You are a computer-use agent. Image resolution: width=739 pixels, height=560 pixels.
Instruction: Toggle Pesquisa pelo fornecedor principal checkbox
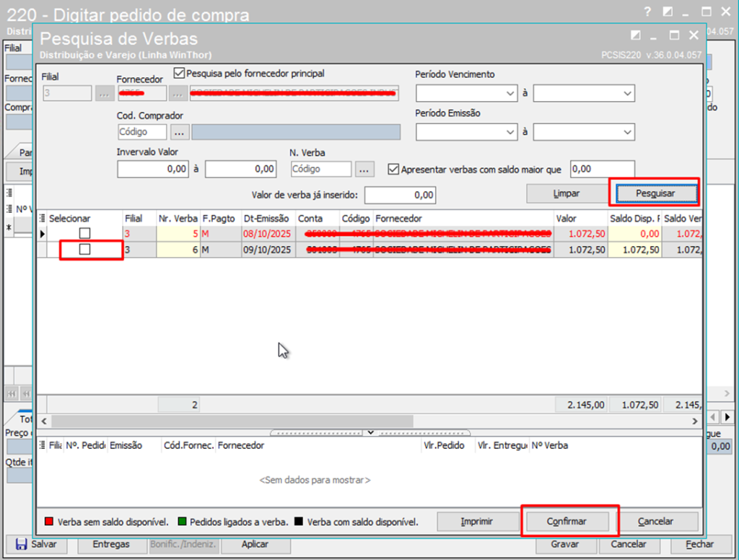pos(180,73)
